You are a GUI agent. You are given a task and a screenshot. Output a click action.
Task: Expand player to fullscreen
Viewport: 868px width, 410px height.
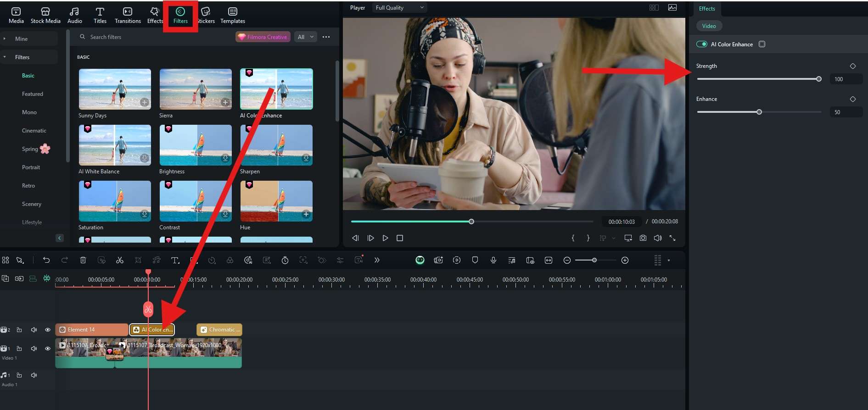pyautogui.click(x=672, y=238)
